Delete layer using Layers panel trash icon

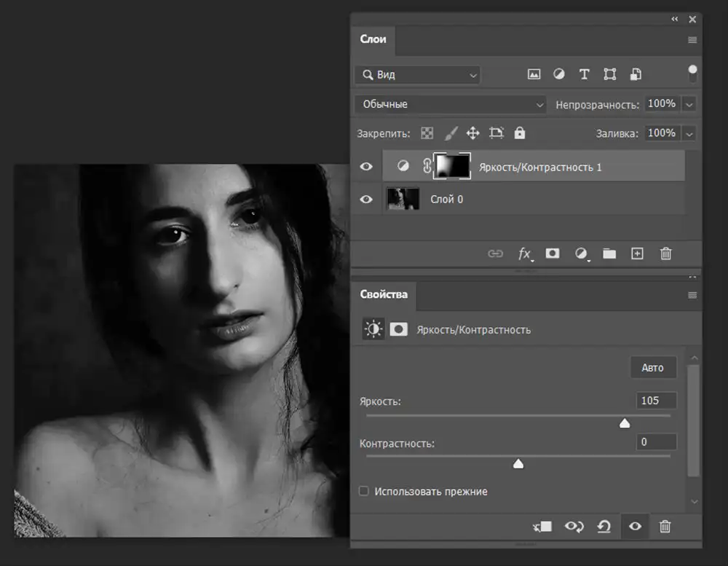(x=666, y=253)
